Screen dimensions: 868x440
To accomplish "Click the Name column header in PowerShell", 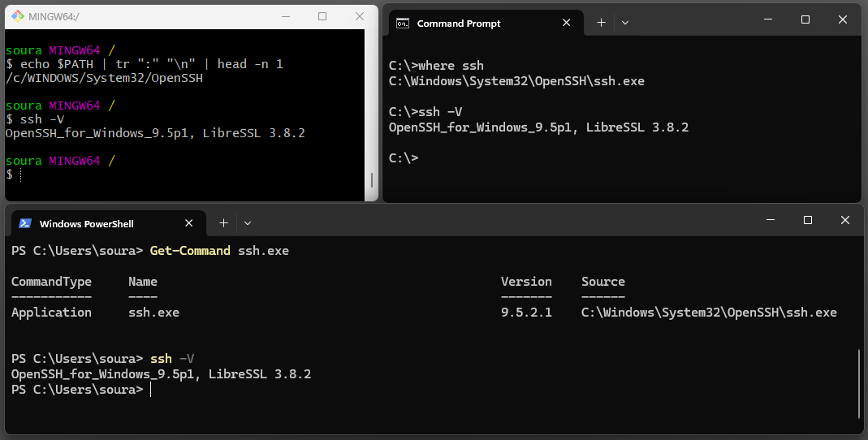I will [143, 282].
